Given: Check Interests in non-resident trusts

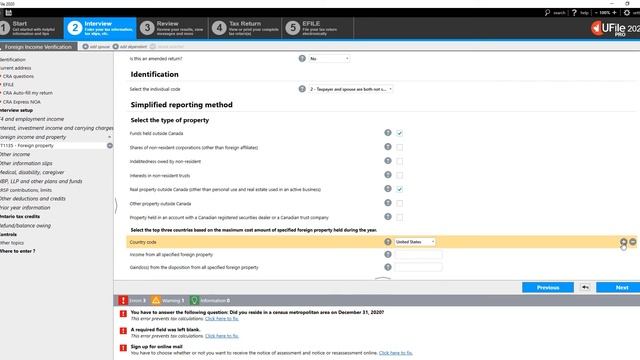Looking at the screenshot, I should pyautogui.click(x=400, y=175).
